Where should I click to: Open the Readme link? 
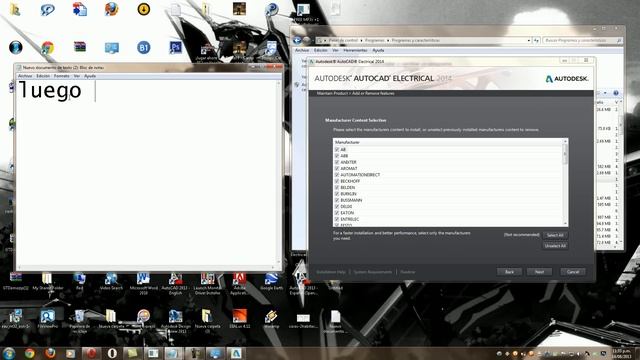[x=407, y=272]
